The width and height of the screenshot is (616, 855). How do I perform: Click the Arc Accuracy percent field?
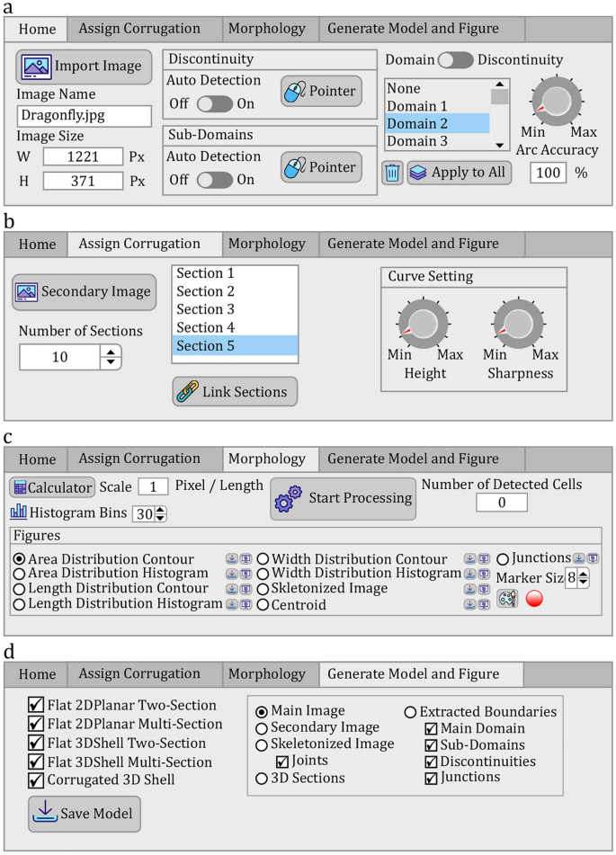tap(548, 173)
